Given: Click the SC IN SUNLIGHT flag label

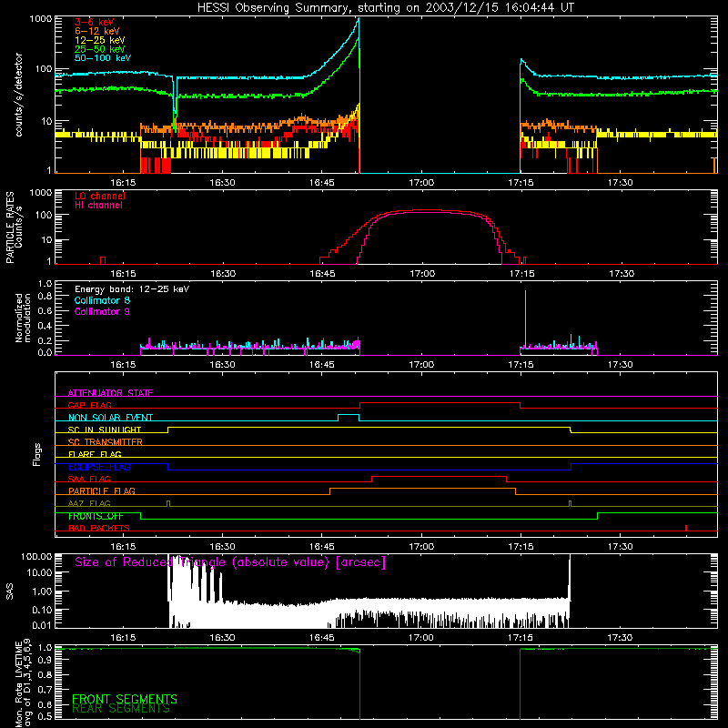Looking at the screenshot, I should pyautogui.click(x=105, y=430).
